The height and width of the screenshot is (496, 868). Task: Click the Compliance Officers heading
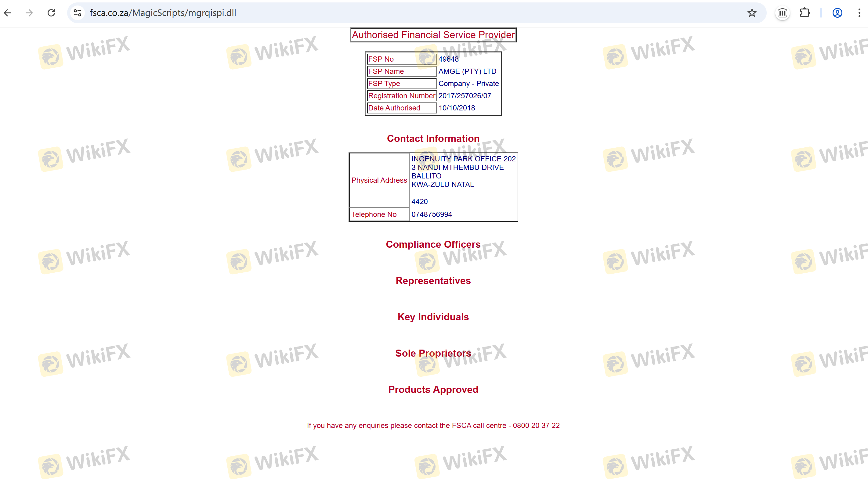pos(433,244)
